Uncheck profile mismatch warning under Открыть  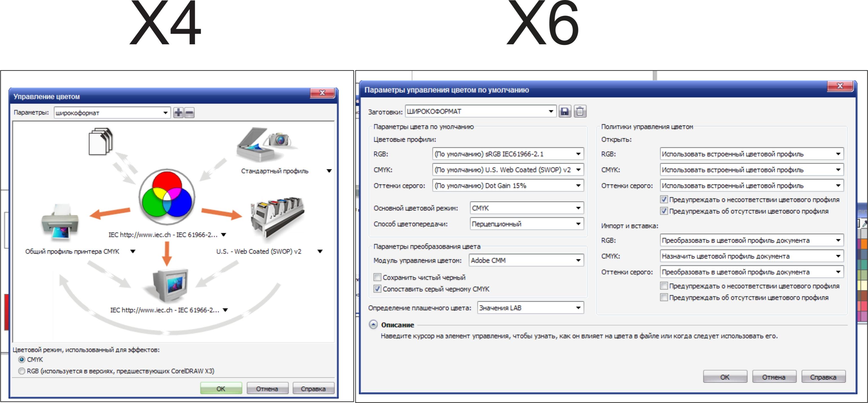664,199
